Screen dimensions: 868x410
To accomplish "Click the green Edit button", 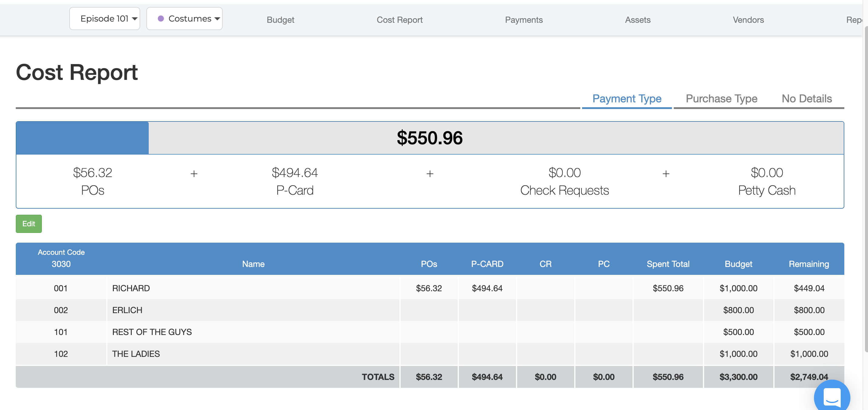I will pos(29,224).
